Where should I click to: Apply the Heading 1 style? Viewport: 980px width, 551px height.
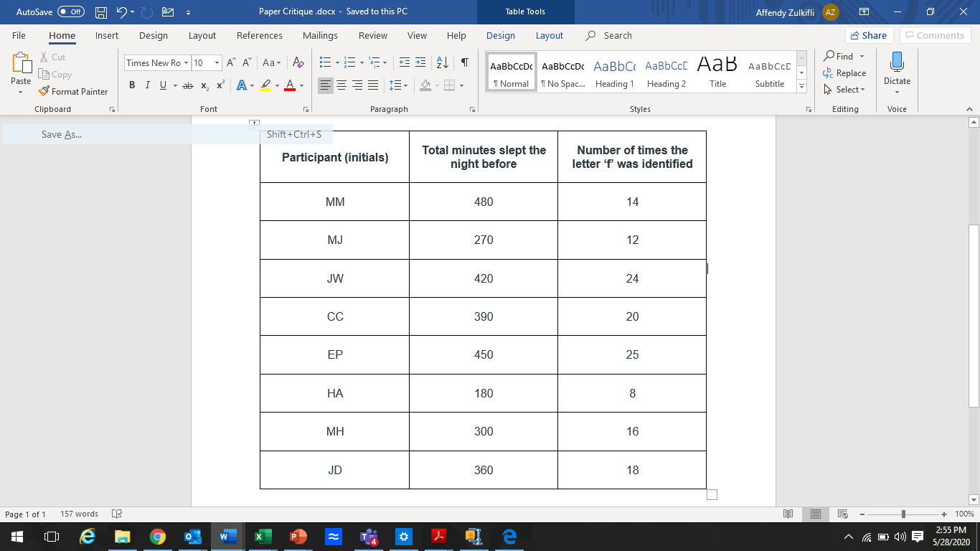pos(615,72)
